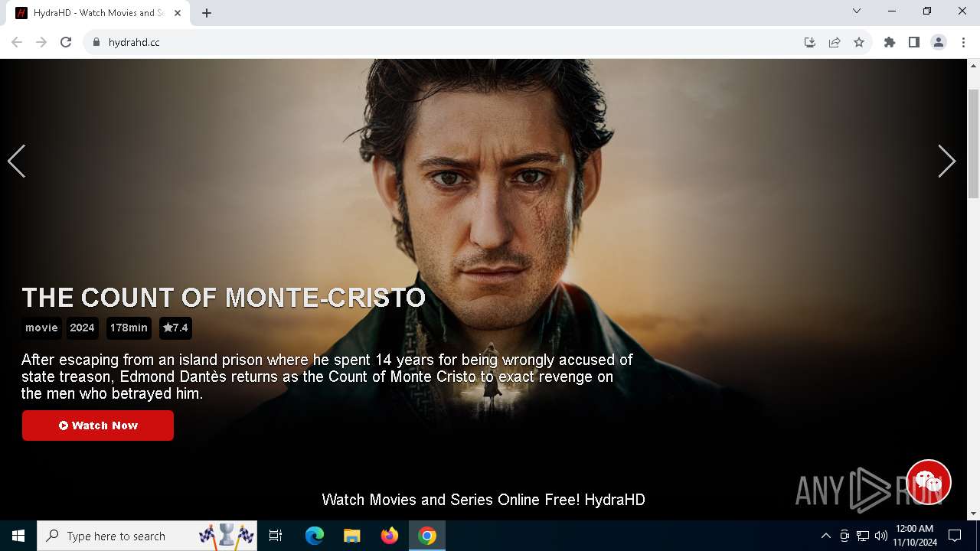Open a new tab
The image size is (980, 551).
(207, 13)
